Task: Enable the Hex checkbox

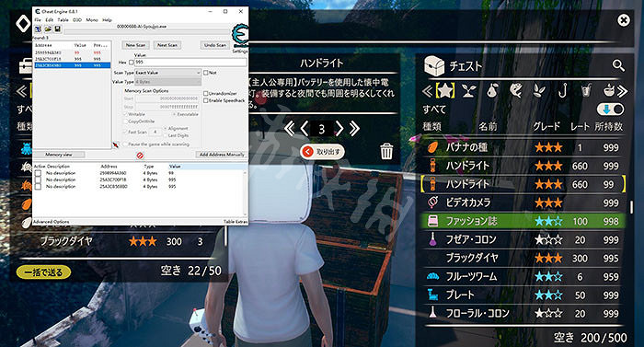Action: click(131, 63)
